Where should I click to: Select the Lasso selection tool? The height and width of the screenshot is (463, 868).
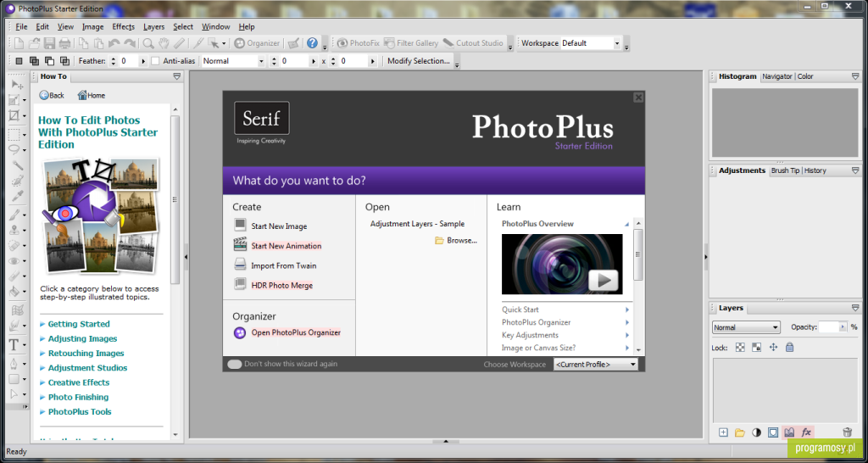(14, 150)
